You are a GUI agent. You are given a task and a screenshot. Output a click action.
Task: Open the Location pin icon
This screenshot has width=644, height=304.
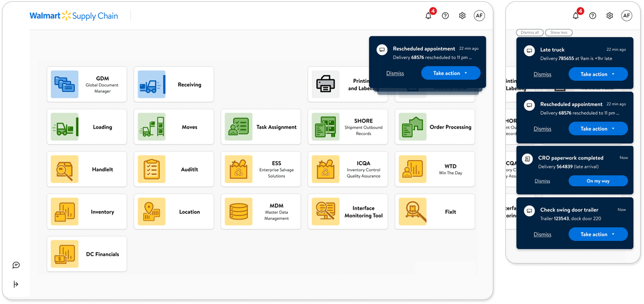tap(151, 212)
